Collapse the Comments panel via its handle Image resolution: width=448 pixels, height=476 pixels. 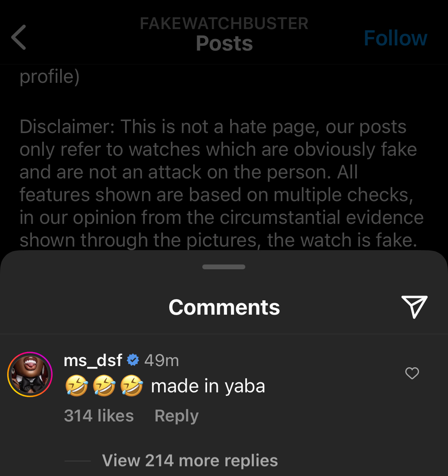pos(224,266)
